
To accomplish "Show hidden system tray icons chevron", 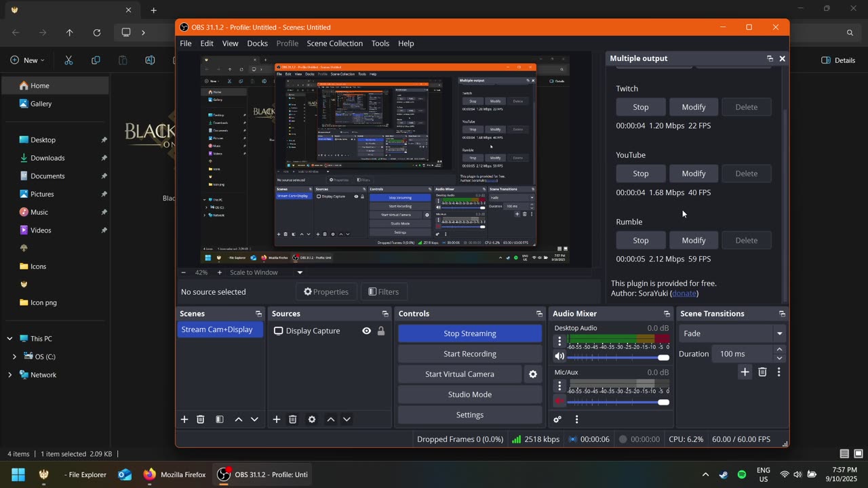I will tap(705, 474).
